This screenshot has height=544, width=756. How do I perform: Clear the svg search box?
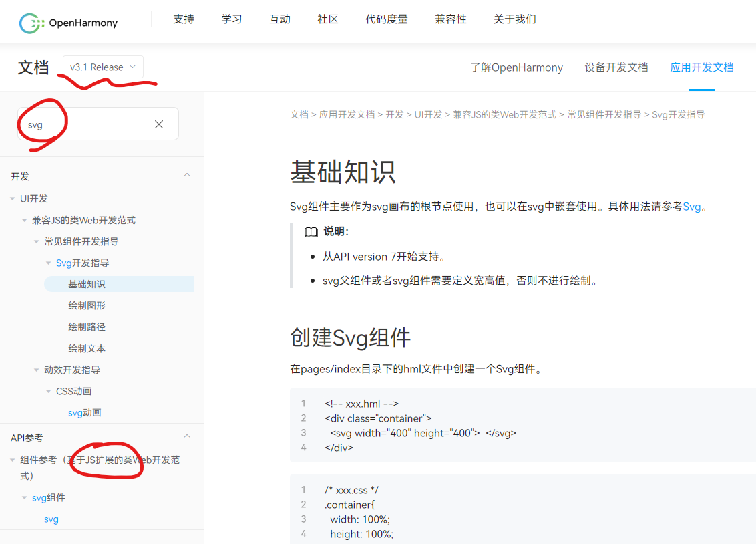(x=159, y=124)
